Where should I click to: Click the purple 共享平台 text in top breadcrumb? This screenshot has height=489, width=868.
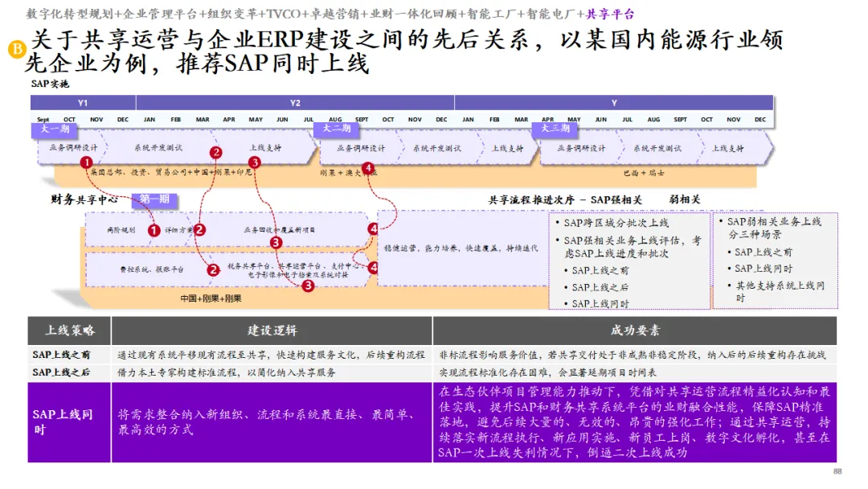(x=610, y=14)
